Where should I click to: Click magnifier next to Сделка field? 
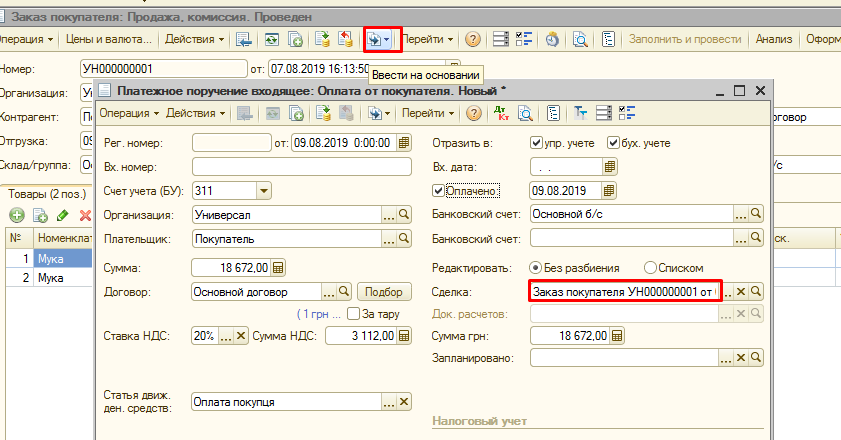756,291
